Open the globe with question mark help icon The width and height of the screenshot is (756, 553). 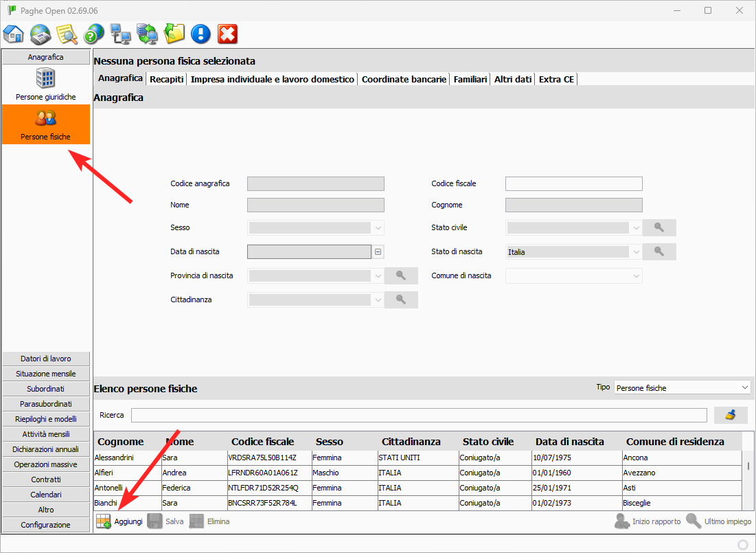pos(93,34)
